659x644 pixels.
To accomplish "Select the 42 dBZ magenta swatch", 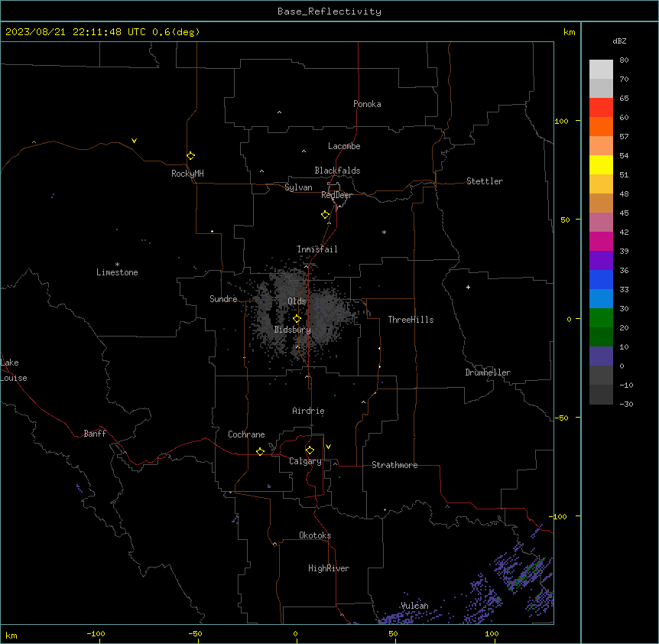I will click(x=601, y=241).
